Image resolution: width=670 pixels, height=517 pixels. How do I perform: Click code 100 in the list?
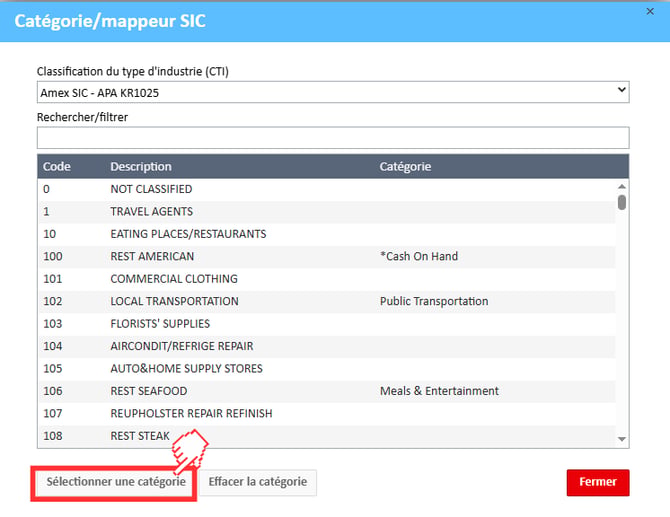click(x=53, y=256)
